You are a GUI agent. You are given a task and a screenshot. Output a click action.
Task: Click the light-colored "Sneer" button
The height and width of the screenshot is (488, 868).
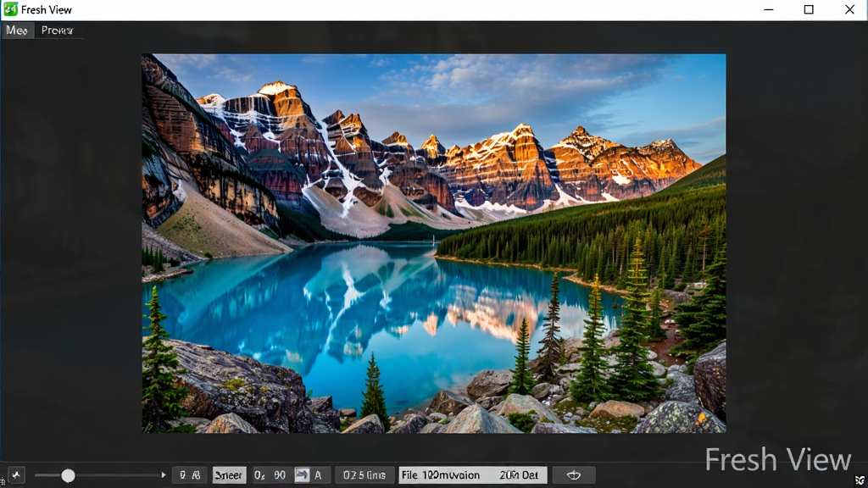[x=229, y=474]
